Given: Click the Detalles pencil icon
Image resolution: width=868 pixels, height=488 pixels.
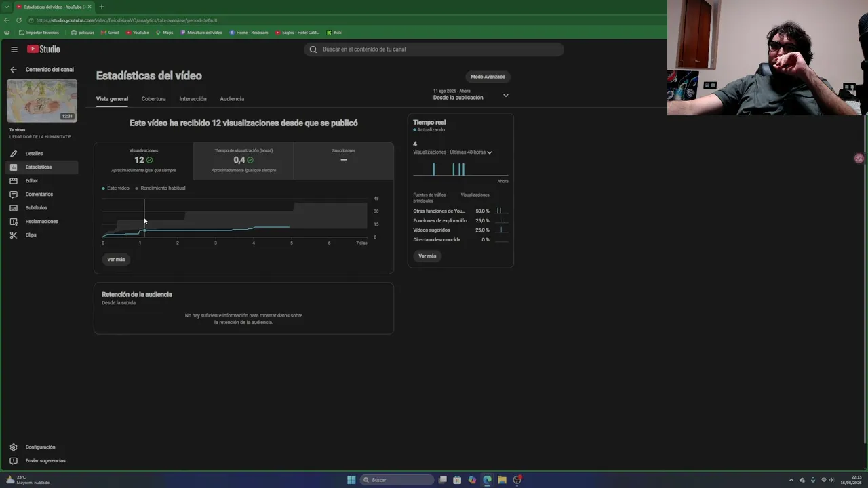Looking at the screenshot, I should (x=14, y=154).
